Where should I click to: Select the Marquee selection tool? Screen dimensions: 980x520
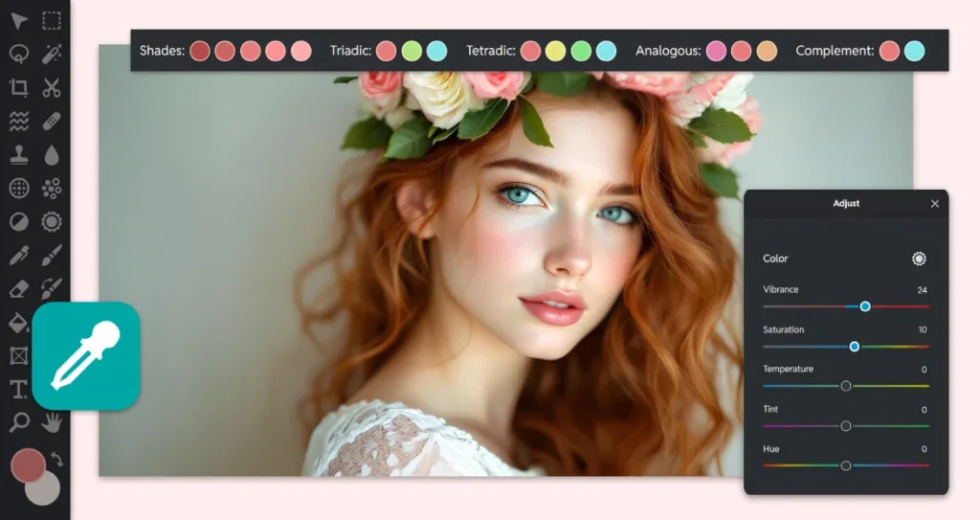[x=52, y=21]
